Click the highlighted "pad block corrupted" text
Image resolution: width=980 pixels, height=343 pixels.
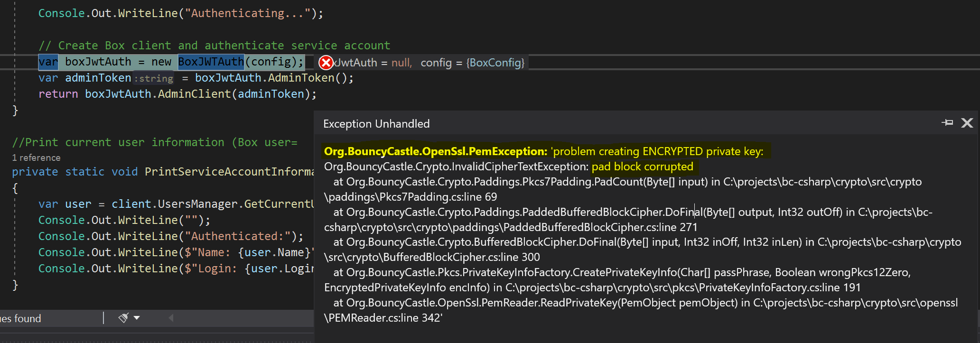(x=643, y=167)
